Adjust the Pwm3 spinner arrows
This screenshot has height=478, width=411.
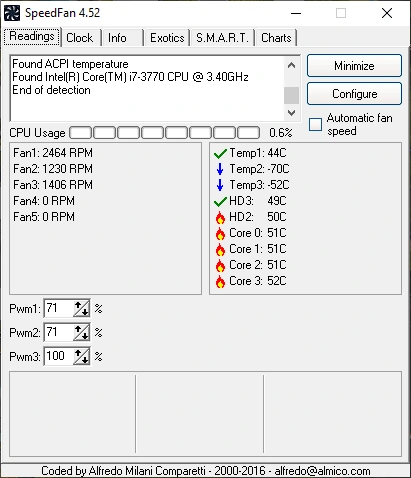[x=81, y=356]
